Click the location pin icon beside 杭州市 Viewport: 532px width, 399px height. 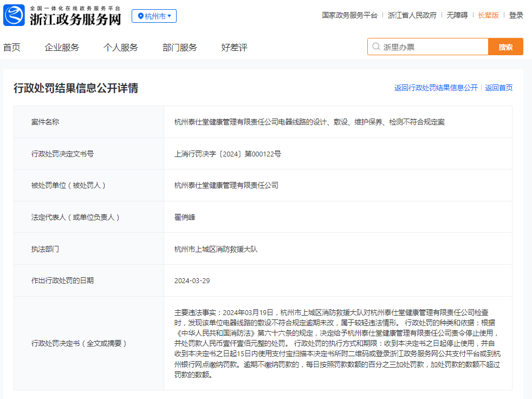[x=140, y=16]
